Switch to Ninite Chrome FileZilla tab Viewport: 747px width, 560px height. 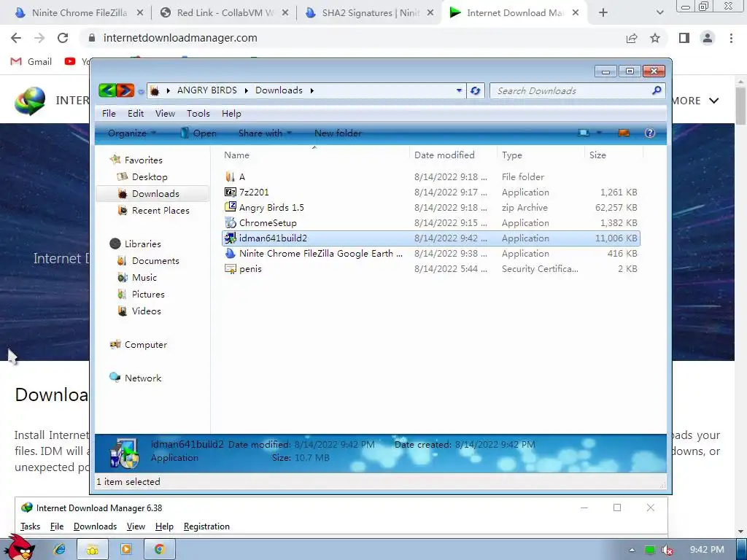pos(79,13)
